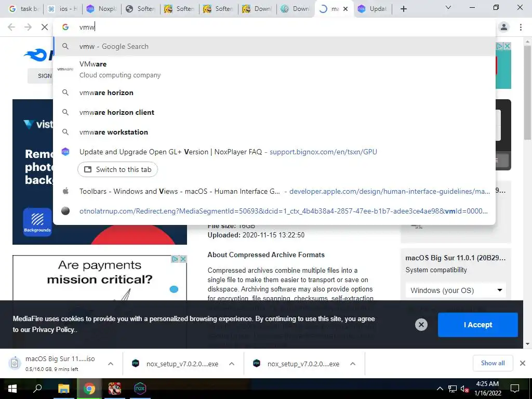Close the current loading tab
532x399 pixels.
[345, 9]
